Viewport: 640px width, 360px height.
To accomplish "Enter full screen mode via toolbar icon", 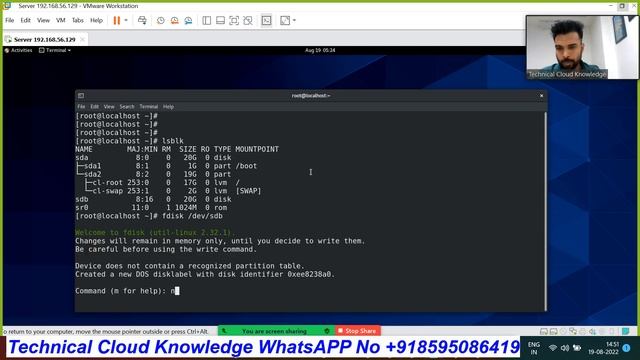I will coord(234,20).
